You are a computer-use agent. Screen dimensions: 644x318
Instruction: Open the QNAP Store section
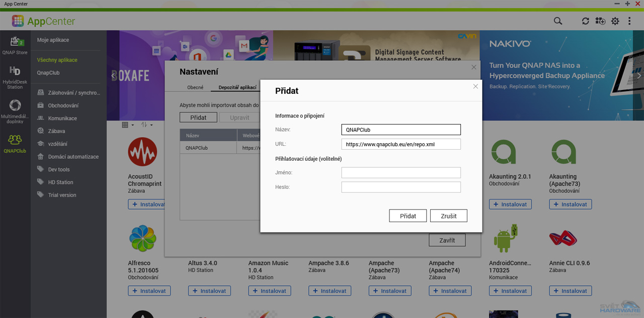[x=15, y=43]
